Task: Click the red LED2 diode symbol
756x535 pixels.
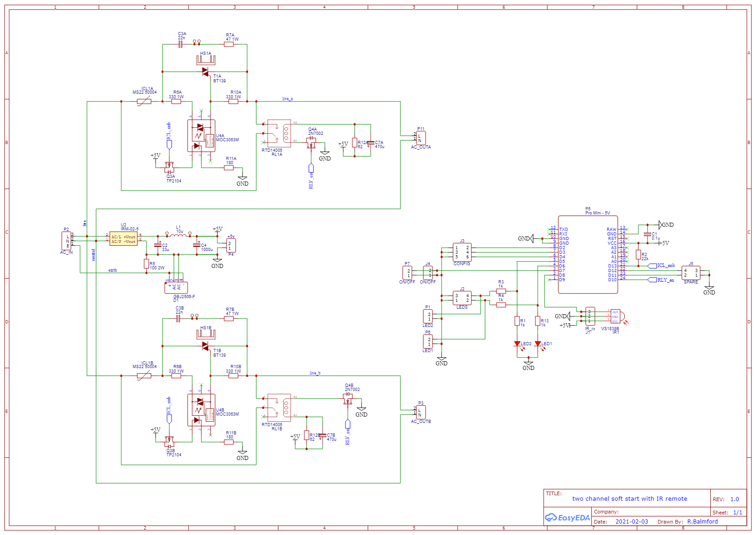Action: click(518, 344)
